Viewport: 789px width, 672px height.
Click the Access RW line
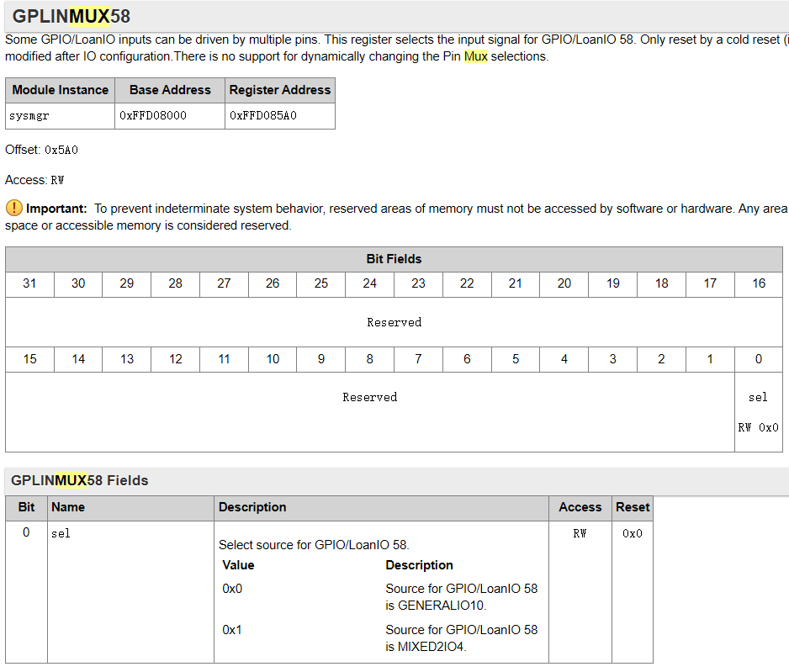coord(34,180)
